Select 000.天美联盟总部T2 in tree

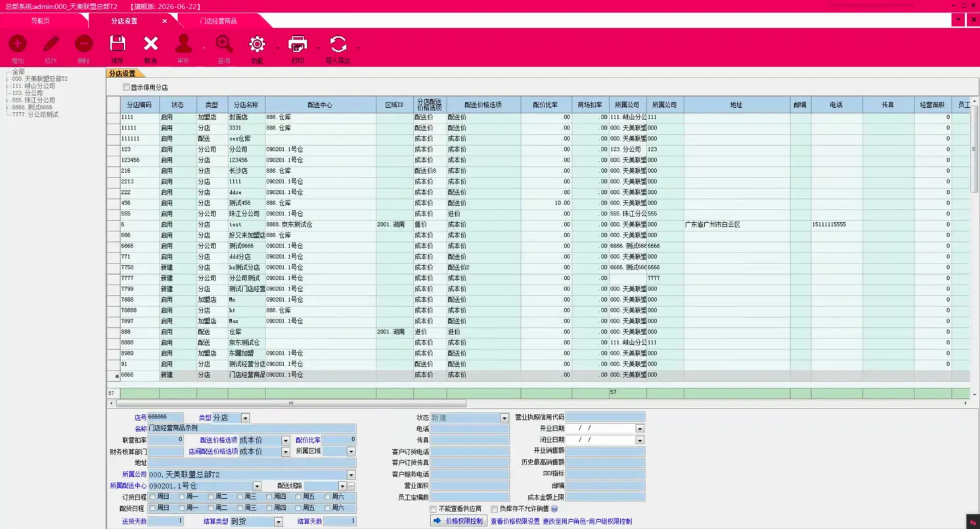(39, 79)
